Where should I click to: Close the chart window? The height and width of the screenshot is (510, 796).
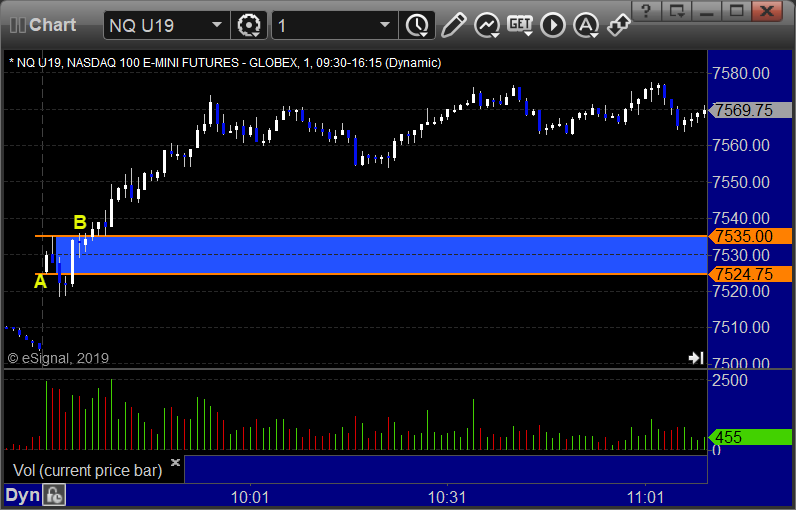[x=767, y=11]
